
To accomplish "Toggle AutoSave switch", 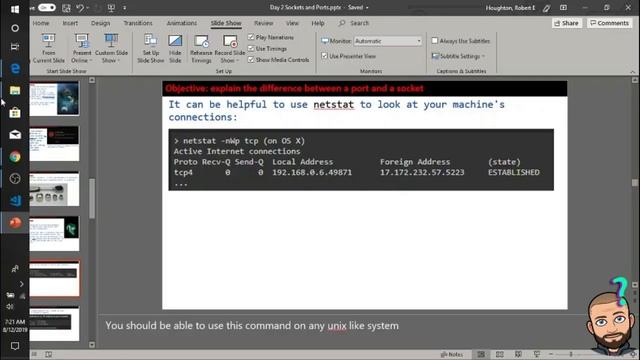I will [46, 8].
